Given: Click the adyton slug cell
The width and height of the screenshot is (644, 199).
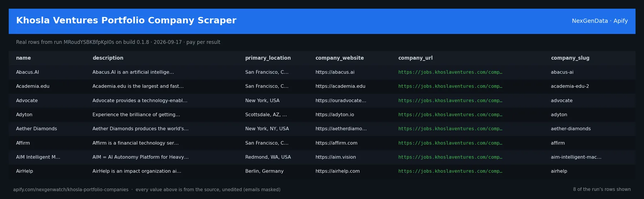Looking at the screenshot, I should [559, 115].
